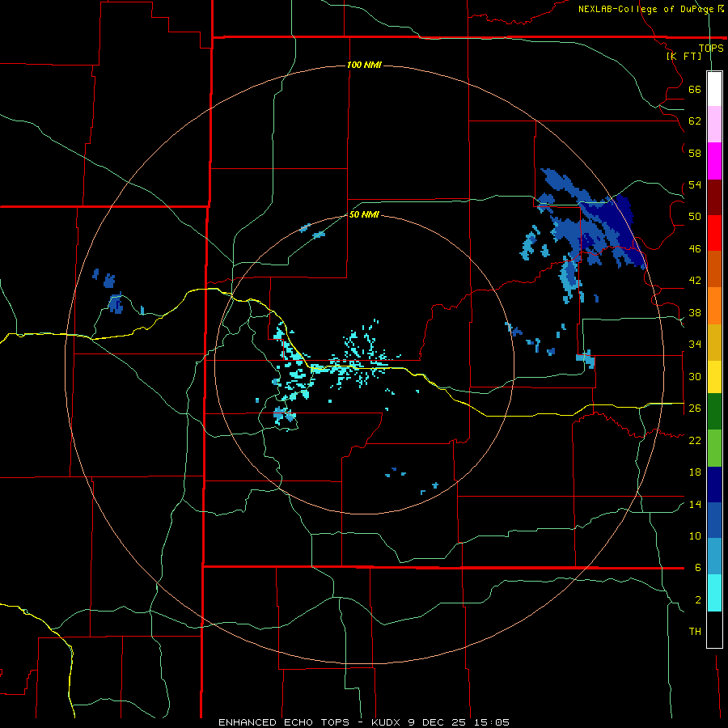Select the black TH swatch in legend

(714, 629)
